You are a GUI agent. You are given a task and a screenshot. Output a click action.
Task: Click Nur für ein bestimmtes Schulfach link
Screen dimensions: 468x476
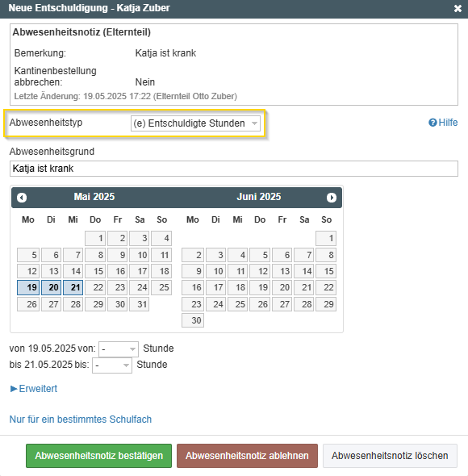[81, 420]
